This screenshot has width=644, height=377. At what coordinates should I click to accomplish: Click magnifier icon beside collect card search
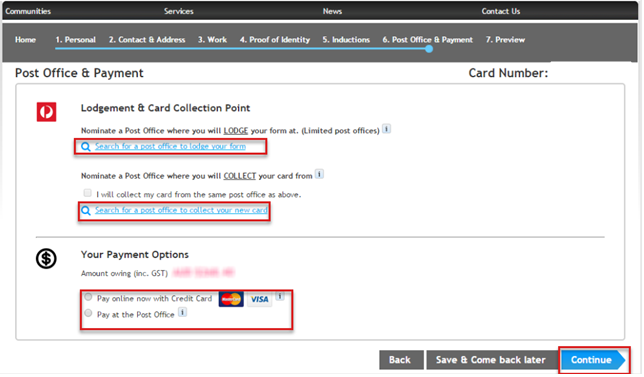[x=85, y=211]
